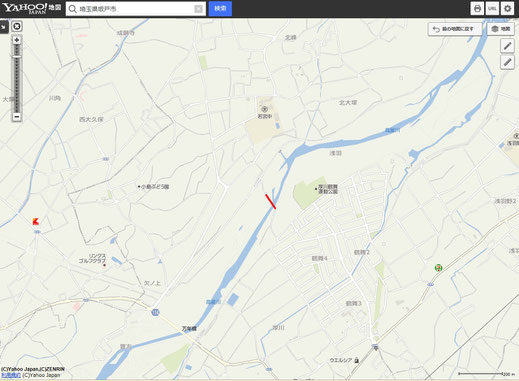Open the map type layers selector
Viewport: 519px width, 381px height.
click(x=501, y=29)
